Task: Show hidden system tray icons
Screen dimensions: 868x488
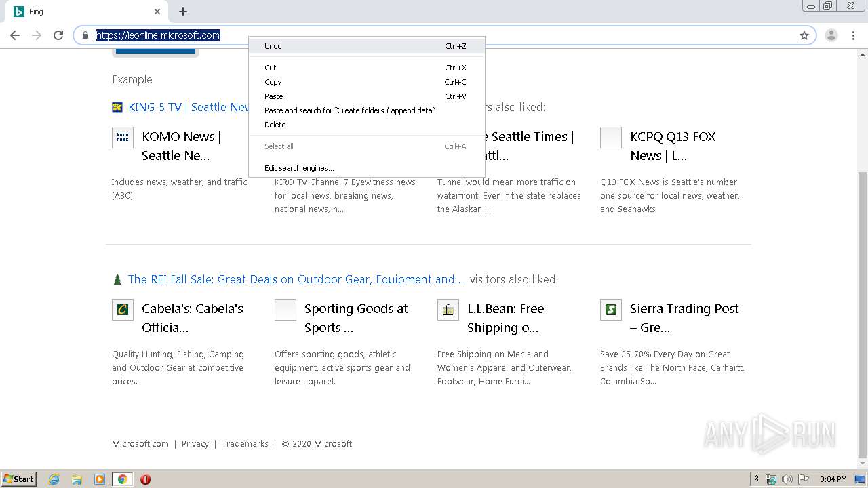Action: pos(756,479)
